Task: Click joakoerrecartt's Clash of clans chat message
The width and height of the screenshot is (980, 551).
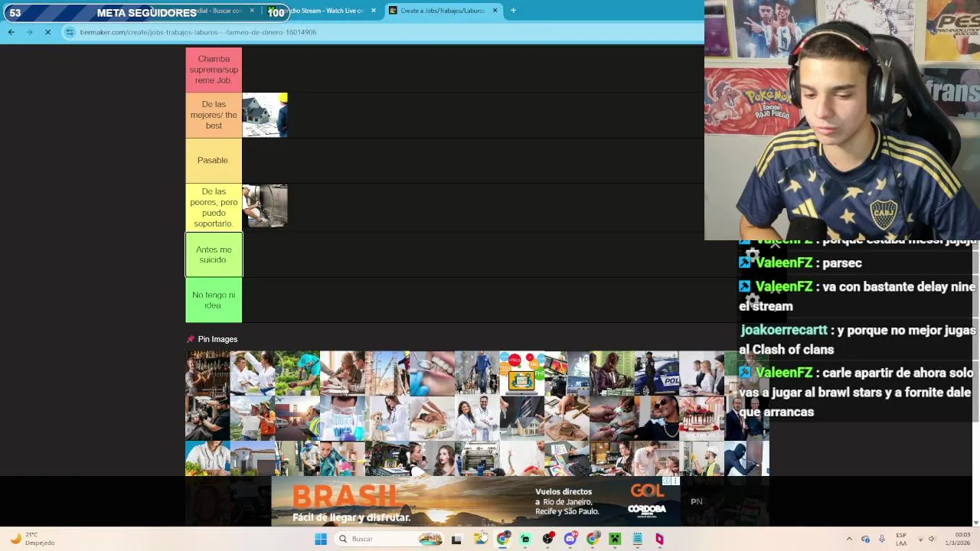Action: tap(857, 340)
